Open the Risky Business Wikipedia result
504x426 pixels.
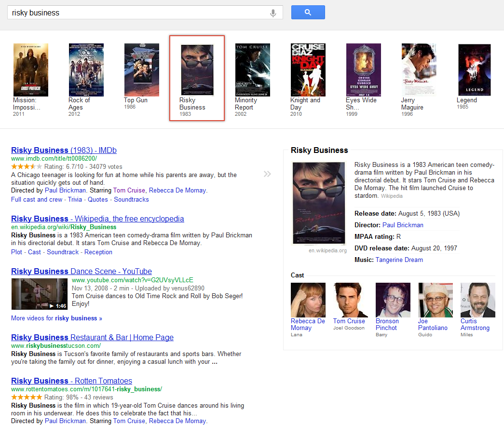click(x=97, y=219)
